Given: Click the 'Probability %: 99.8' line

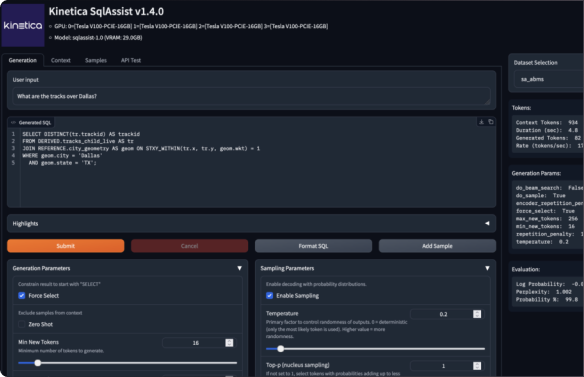Looking at the screenshot, I should 546,300.
